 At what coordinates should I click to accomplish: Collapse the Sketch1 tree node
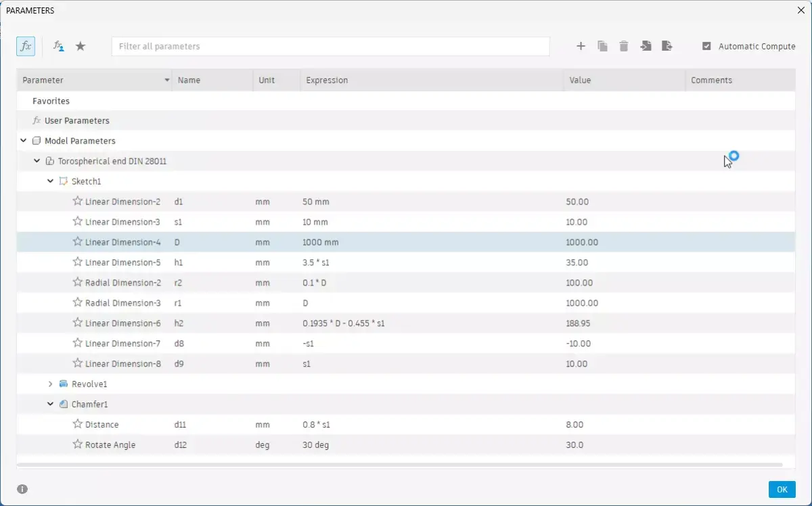coord(50,181)
